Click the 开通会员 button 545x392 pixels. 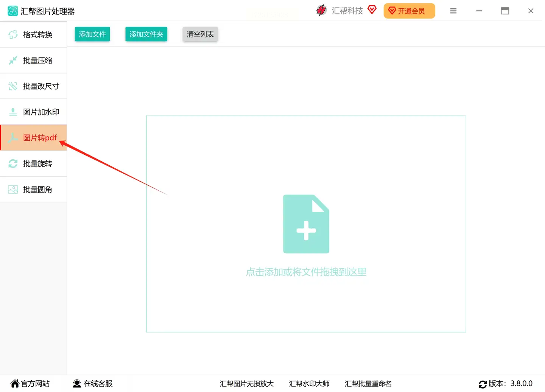click(409, 11)
